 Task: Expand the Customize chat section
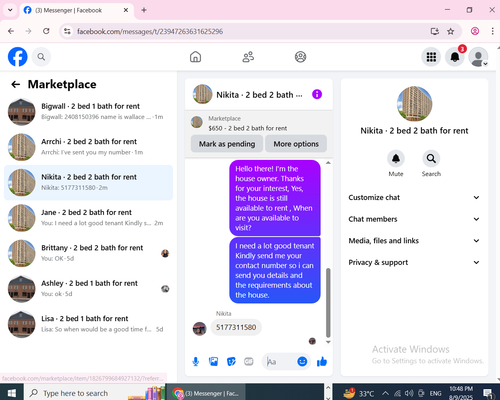point(414,198)
